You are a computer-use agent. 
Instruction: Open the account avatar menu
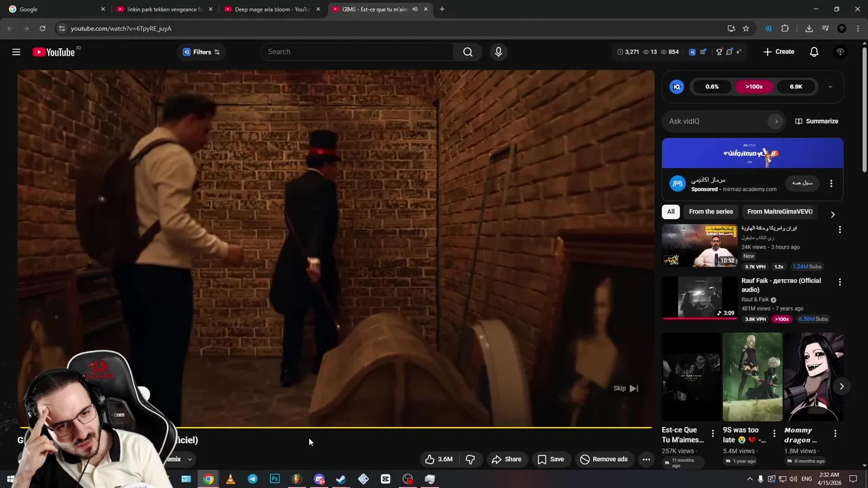[841, 52]
